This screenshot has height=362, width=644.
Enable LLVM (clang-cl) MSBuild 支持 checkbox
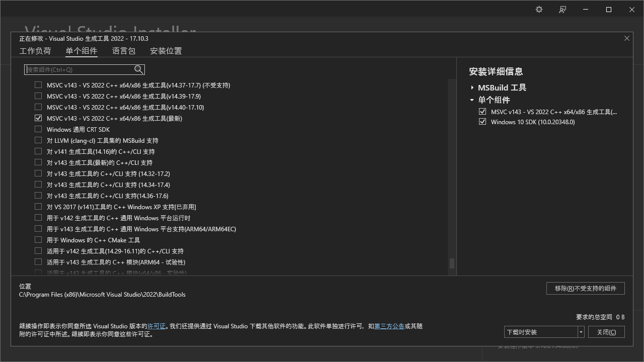(38, 140)
